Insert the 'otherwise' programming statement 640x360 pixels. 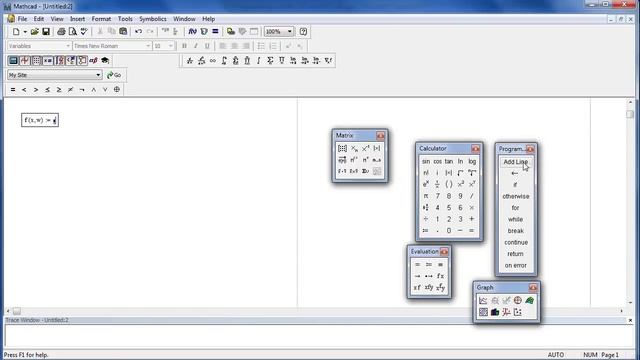516,196
